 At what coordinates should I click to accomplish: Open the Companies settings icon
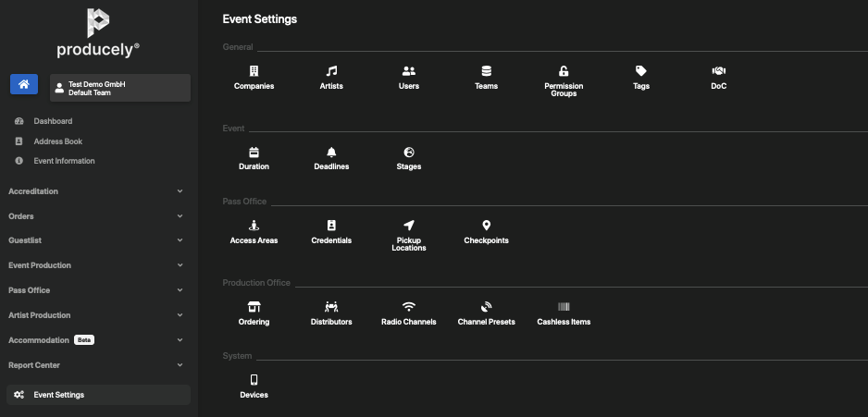(254, 71)
